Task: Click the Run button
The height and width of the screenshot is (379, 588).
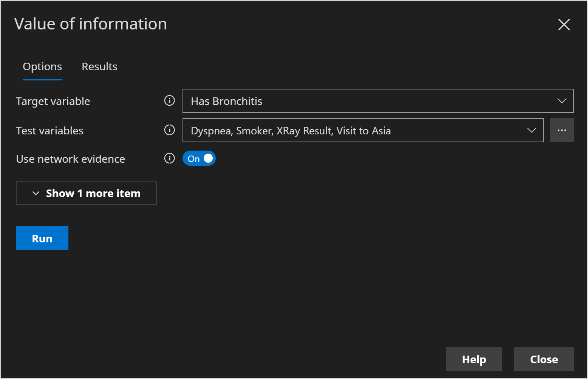Action: pyautogui.click(x=42, y=238)
